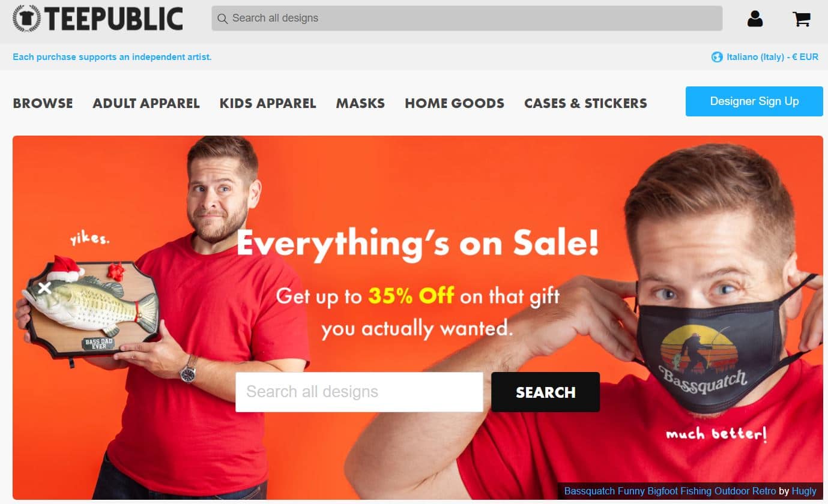Open the Hugly artist link
This screenshot has width=828, height=504.
coord(804,491)
